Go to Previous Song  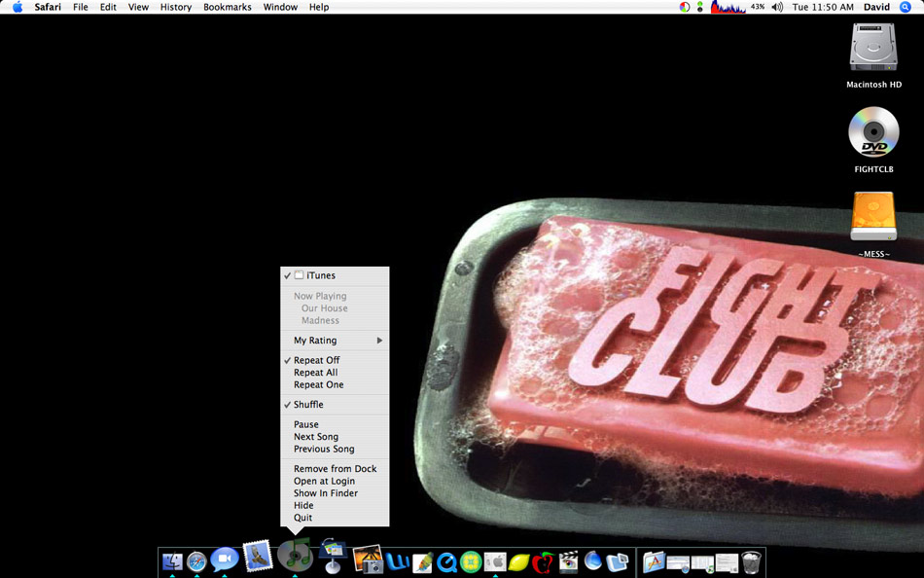tap(335, 449)
